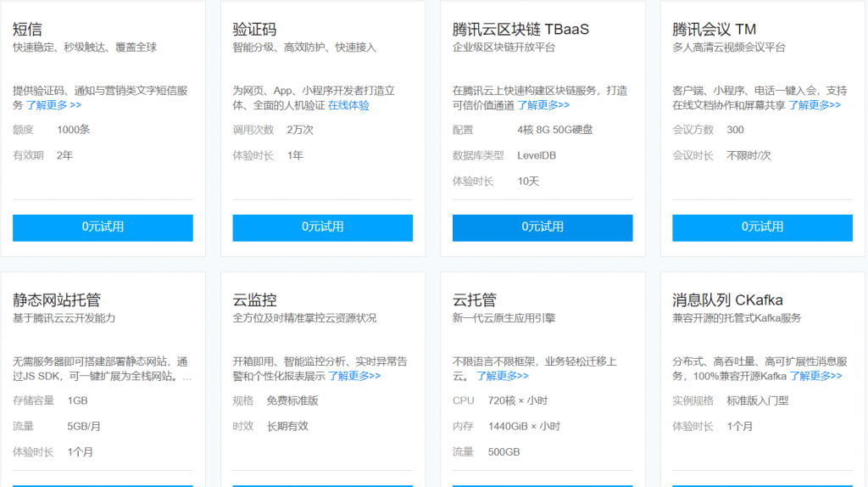Click subtitle 快速稳定、秒级触达、覆盖全球
Viewport: 868px width, 487px height.
click(x=85, y=48)
